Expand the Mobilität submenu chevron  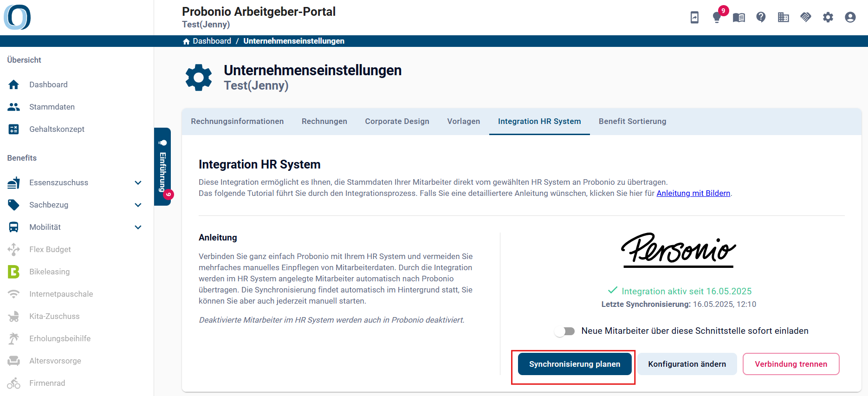pyautogui.click(x=138, y=227)
